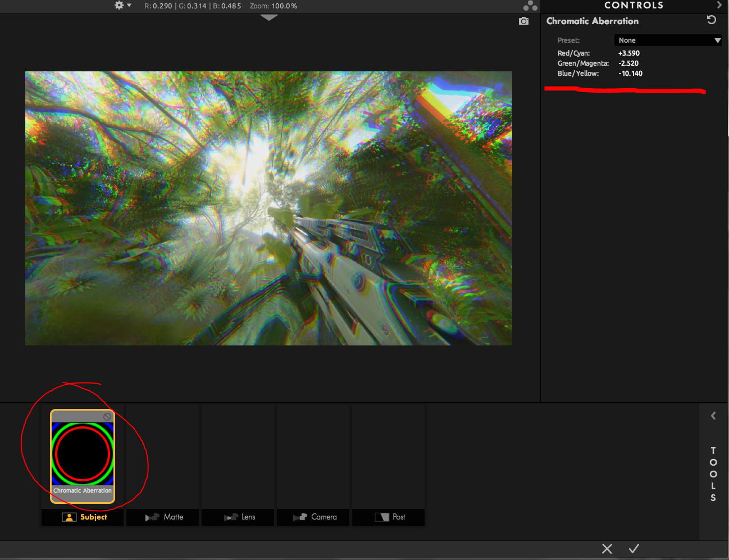Click the Green/Magenta value field
The image size is (729, 560).
[x=628, y=63]
